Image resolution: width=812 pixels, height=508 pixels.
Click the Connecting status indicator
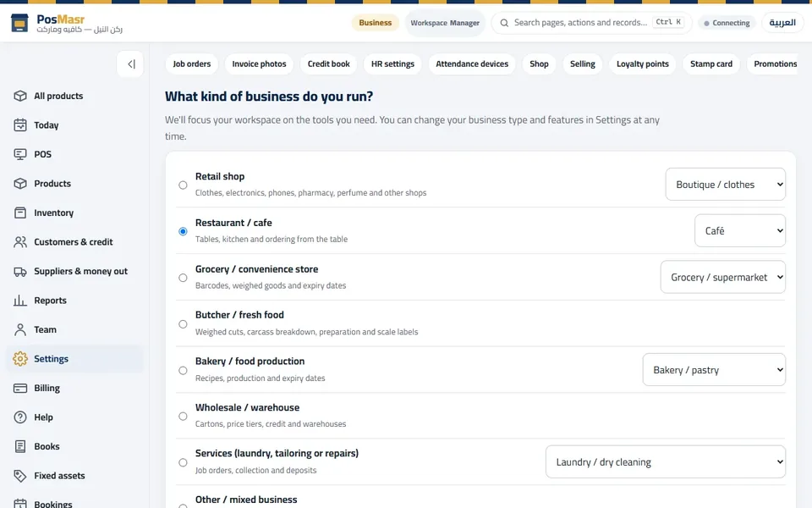coord(727,23)
